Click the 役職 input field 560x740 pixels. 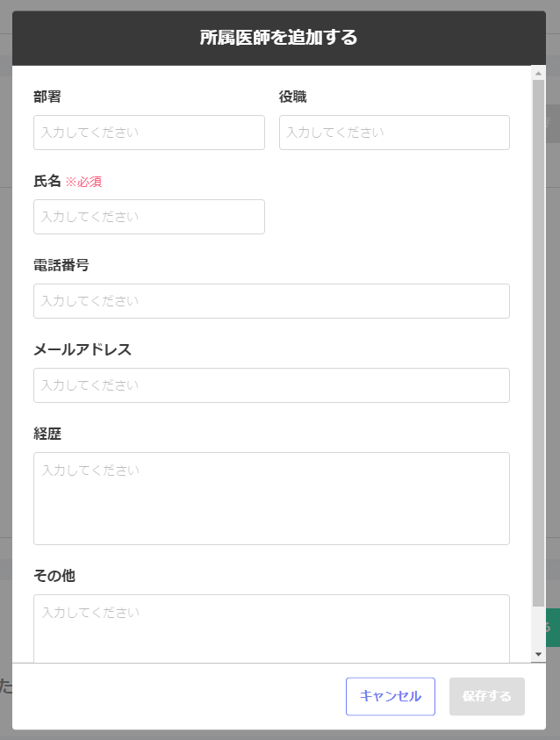[394, 133]
